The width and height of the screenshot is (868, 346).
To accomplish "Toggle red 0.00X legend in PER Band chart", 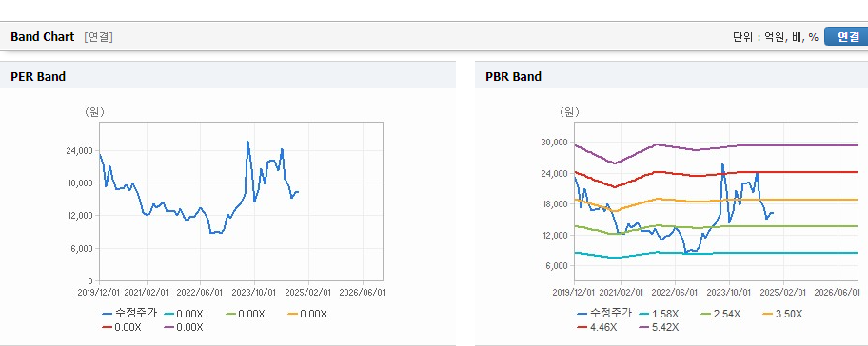I will (122, 327).
